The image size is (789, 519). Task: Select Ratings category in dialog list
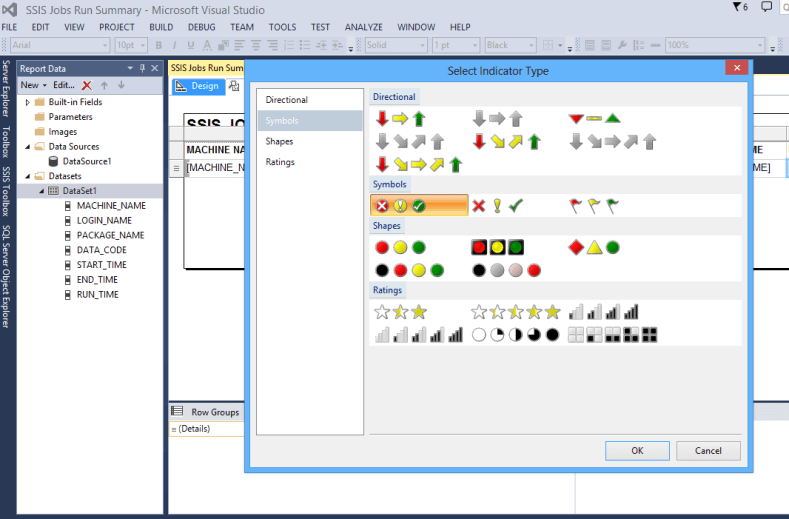(310, 162)
